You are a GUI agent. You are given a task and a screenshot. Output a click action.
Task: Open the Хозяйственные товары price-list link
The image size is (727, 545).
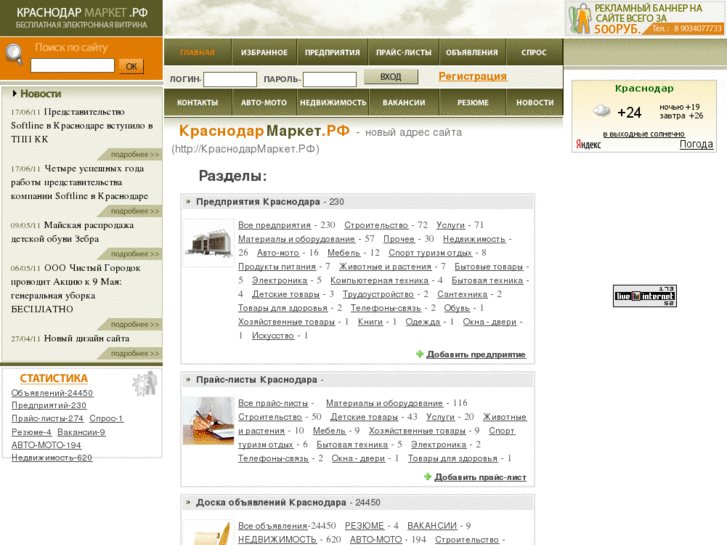pos(417,431)
